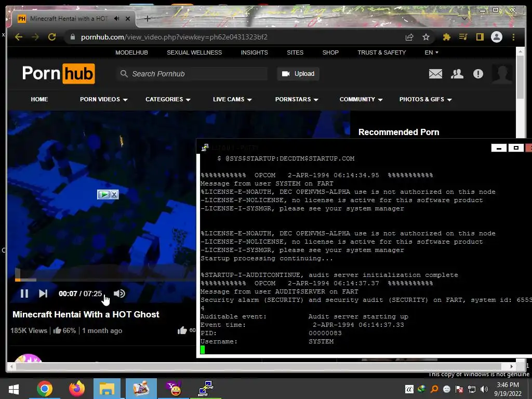
Task: Click the site logo in the header
Action: pos(58,73)
